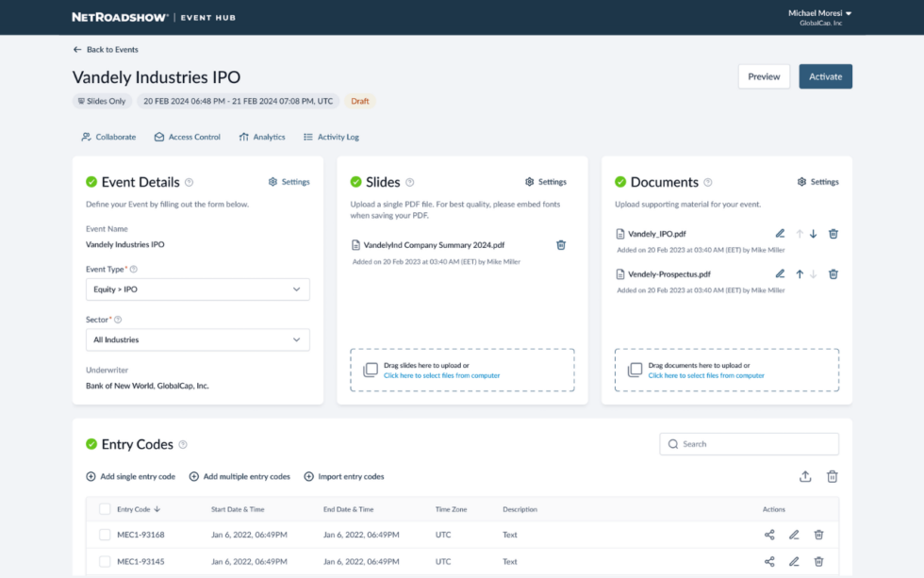Screen dimensions: 924x578
Task: Toggle the select-all entry codes checkbox
Action: (105, 509)
